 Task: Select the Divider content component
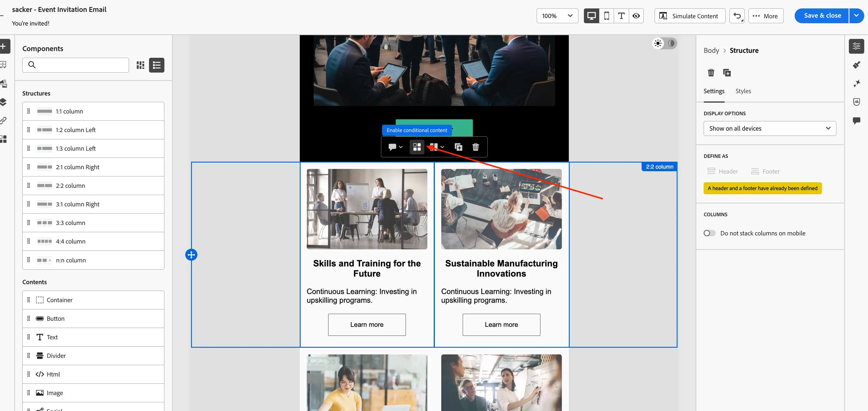point(93,356)
